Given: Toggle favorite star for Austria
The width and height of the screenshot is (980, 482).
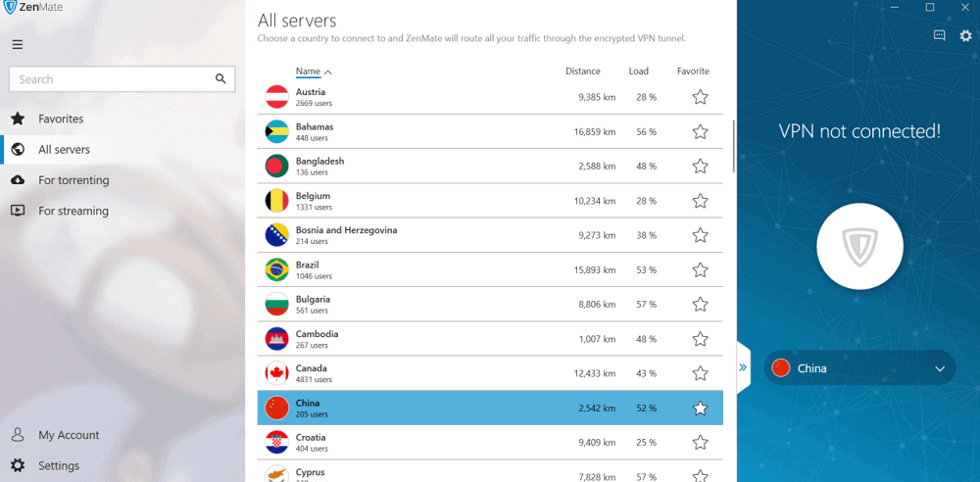Looking at the screenshot, I should (700, 97).
